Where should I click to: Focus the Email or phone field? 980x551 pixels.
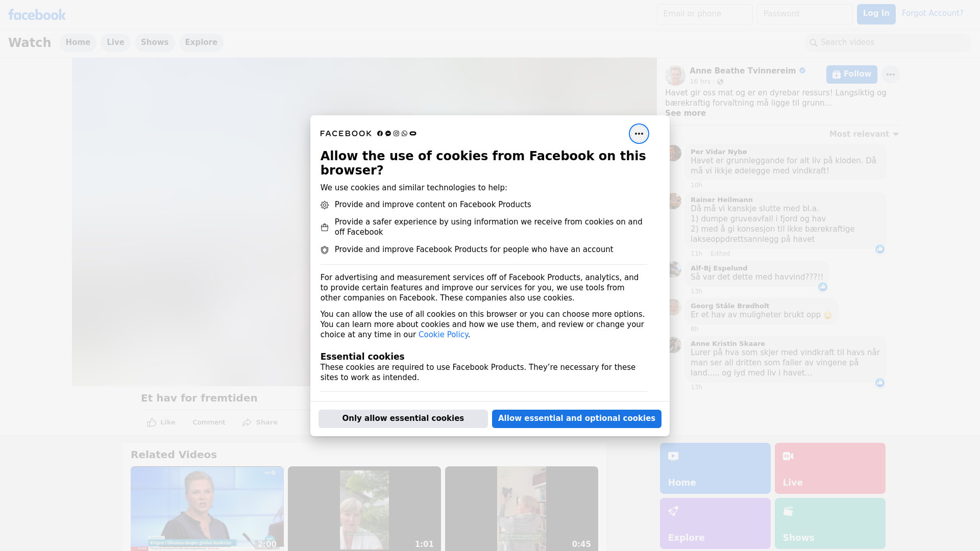point(704,14)
